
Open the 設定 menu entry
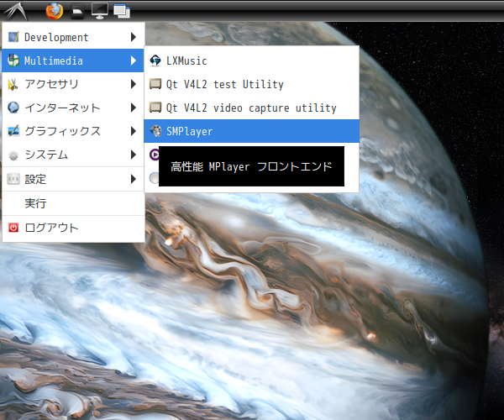pyautogui.click(x=73, y=179)
